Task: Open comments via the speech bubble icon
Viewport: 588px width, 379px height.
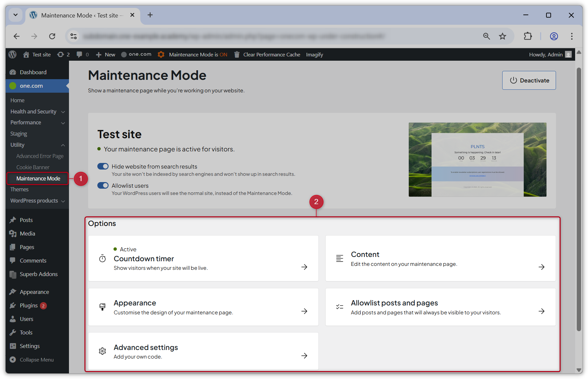Action: tap(79, 54)
